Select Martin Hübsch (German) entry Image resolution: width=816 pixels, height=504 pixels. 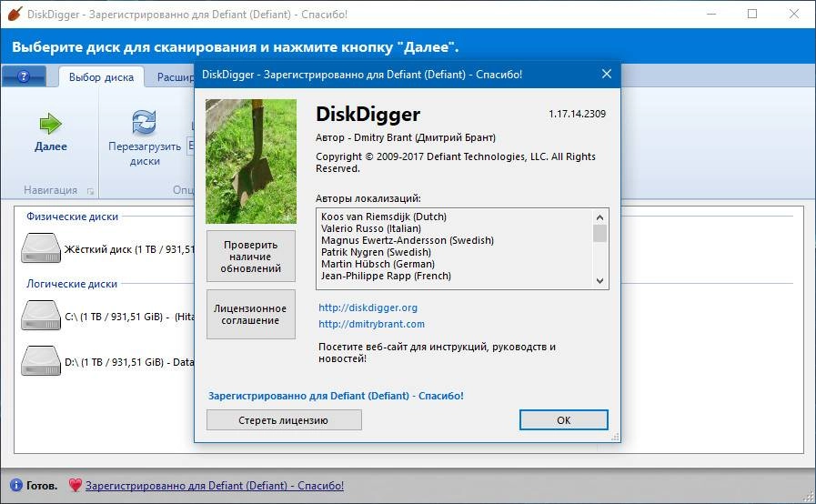point(378,264)
